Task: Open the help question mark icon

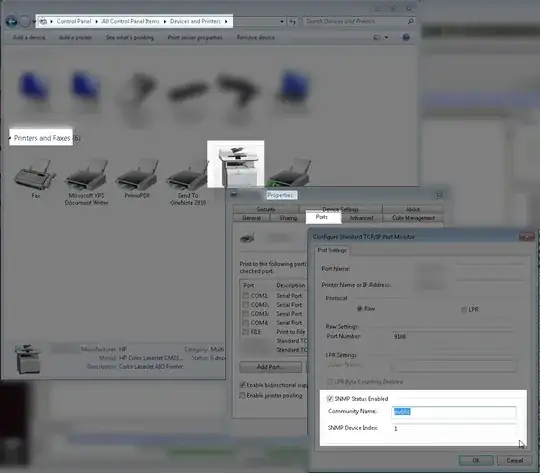Action: point(406,37)
